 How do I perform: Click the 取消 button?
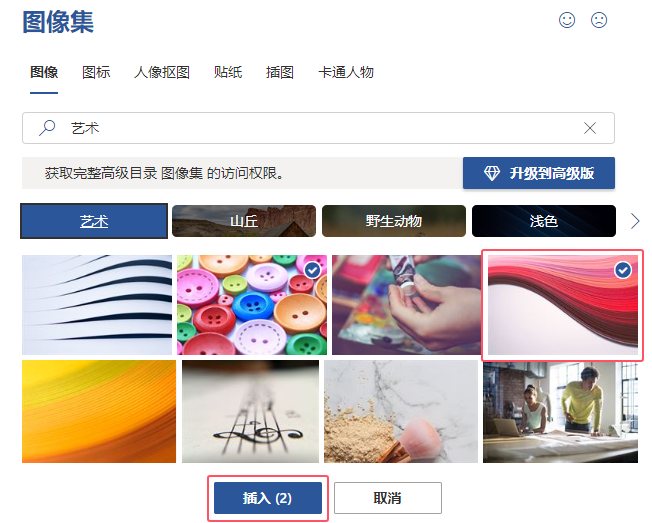[388, 498]
